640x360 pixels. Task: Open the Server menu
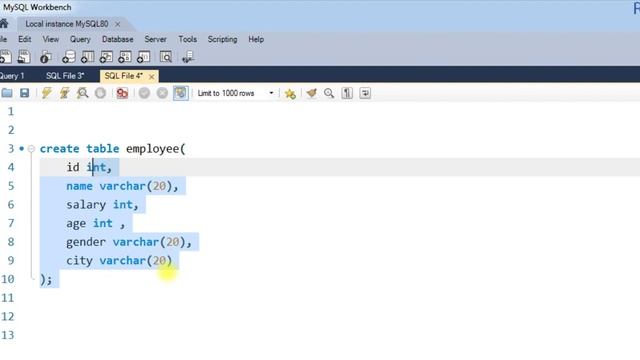(156, 39)
